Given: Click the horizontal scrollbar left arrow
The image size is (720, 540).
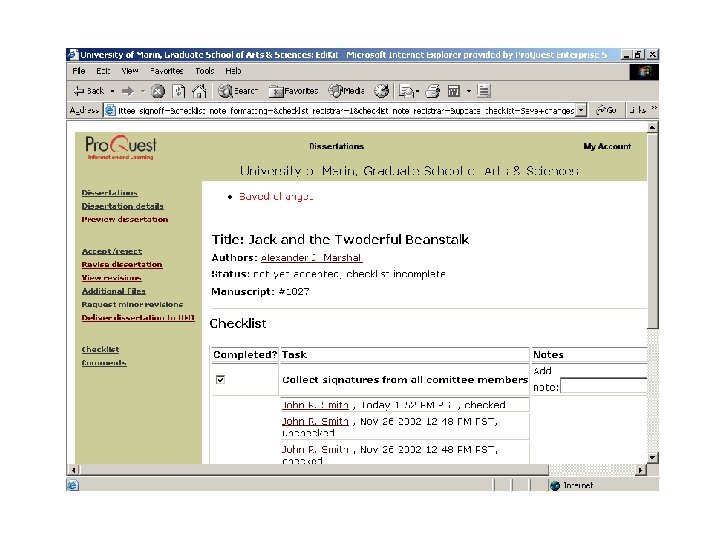Looking at the screenshot, I should 73,470.
